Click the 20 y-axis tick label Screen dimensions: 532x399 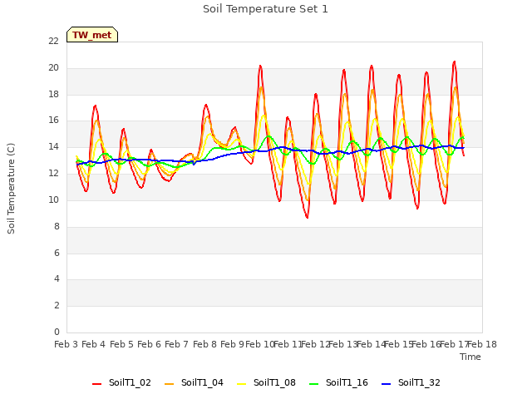coord(53,68)
